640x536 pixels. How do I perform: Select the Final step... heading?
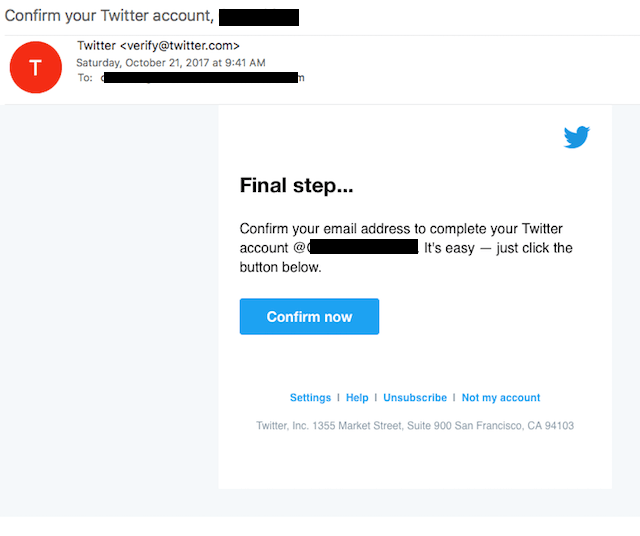pos(296,185)
